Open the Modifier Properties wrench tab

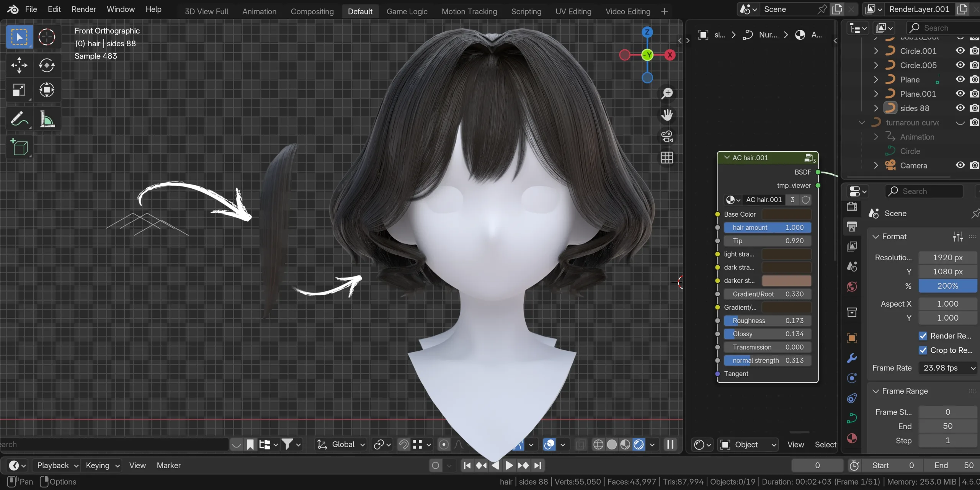point(852,358)
